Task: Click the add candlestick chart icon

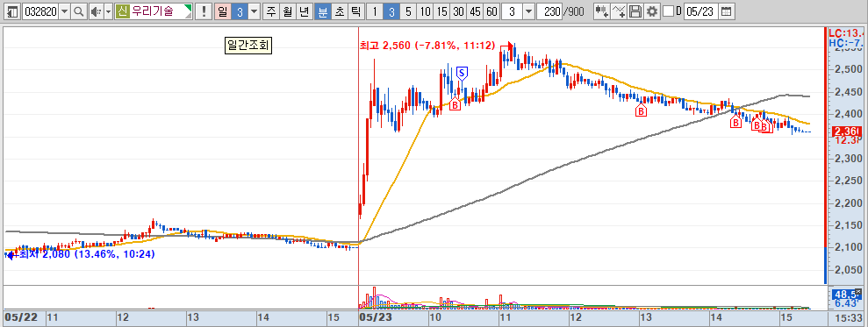Action: click(x=602, y=11)
